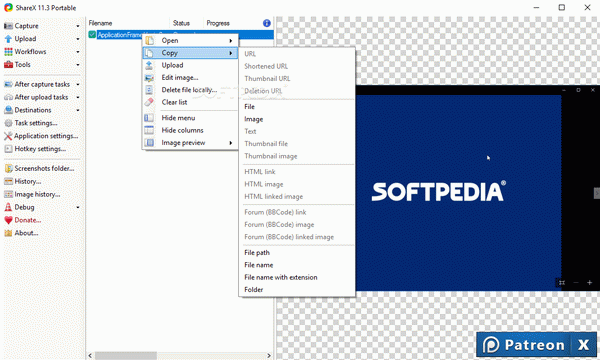Choose Hide columns in context menu

click(190, 130)
